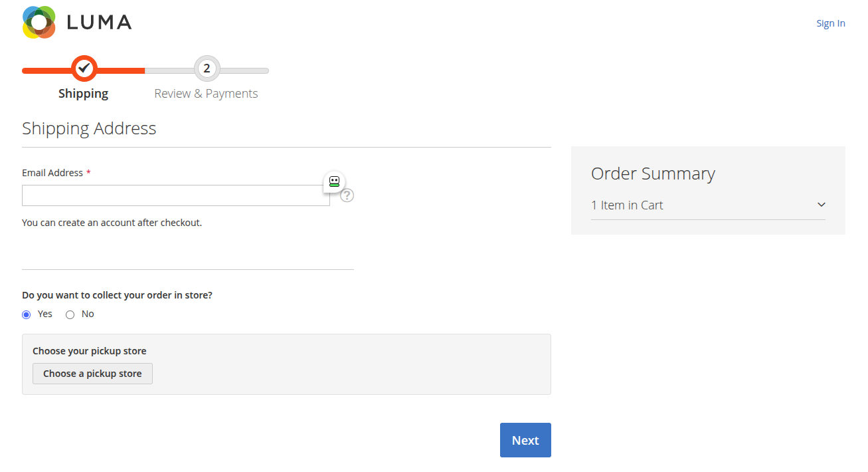Click the Luma colorful circle logo

pyautogui.click(x=39, y=22)
